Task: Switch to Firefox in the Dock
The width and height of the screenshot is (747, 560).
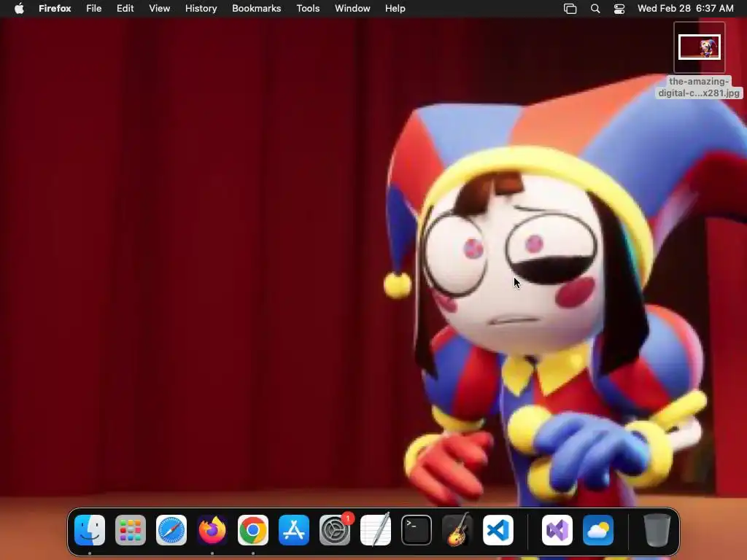Action: coord(212,530)
